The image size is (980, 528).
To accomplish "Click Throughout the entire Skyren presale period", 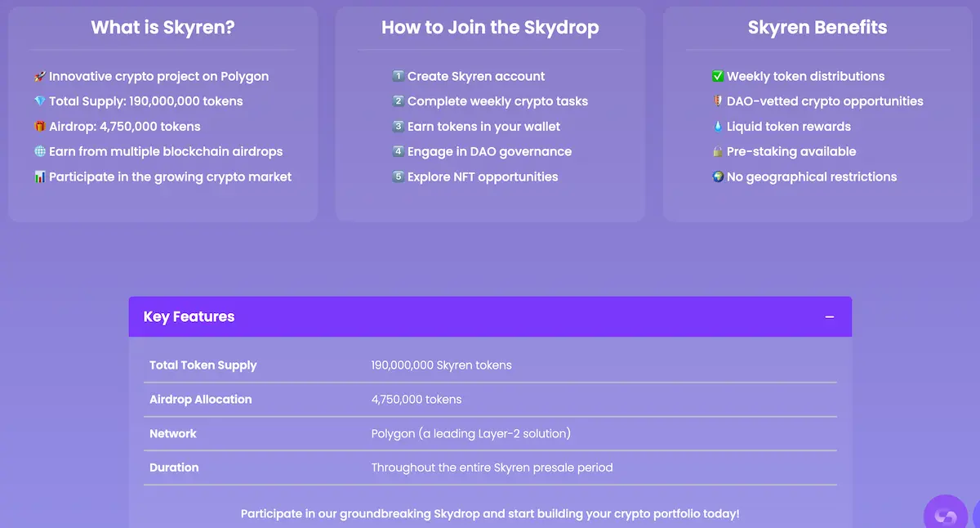I will point(492,468).
